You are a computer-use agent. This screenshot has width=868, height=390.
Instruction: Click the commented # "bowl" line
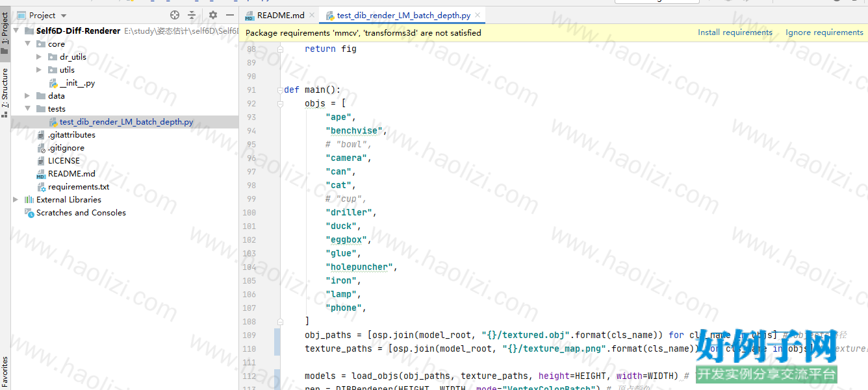coord(348,145)
